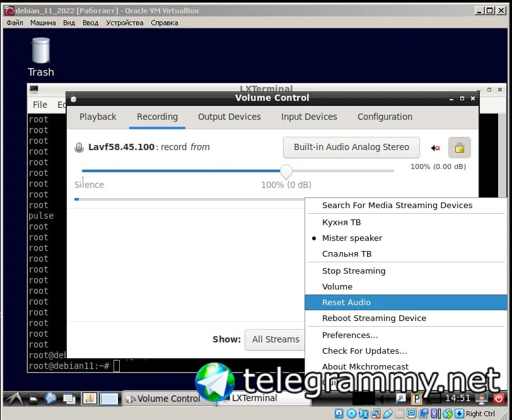The height and width of the screenshot is (420, 512).
Task: Open File menu in LXTerminal
Action: click(x=40, y=105)
